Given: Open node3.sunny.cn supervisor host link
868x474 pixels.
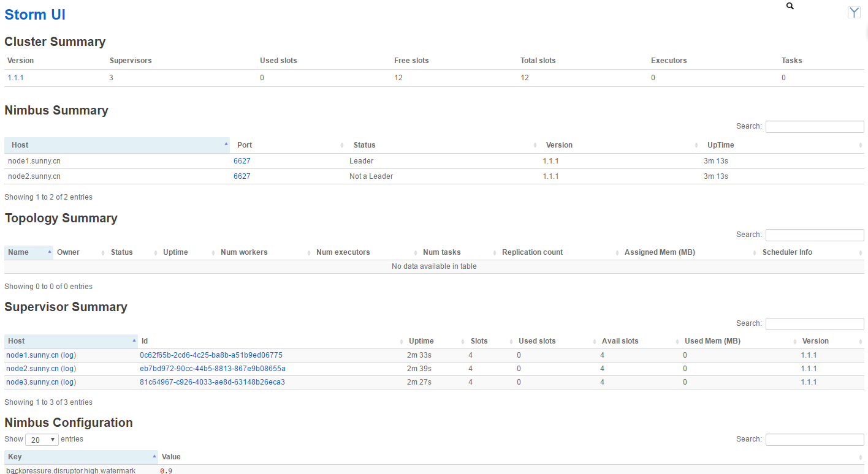Looking at the screenshot, I should (32, 382).
